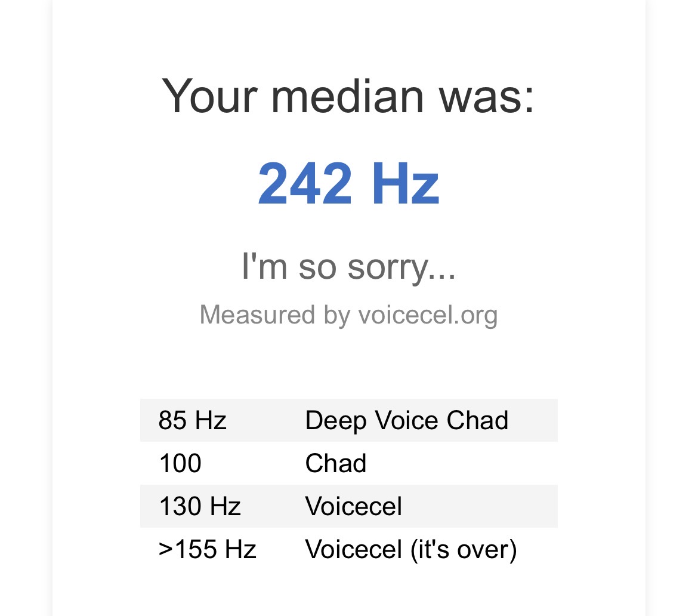Click the word 'Deep' in first row
Image resolution: width=698 pixels, height=616 pixels.
335,421
